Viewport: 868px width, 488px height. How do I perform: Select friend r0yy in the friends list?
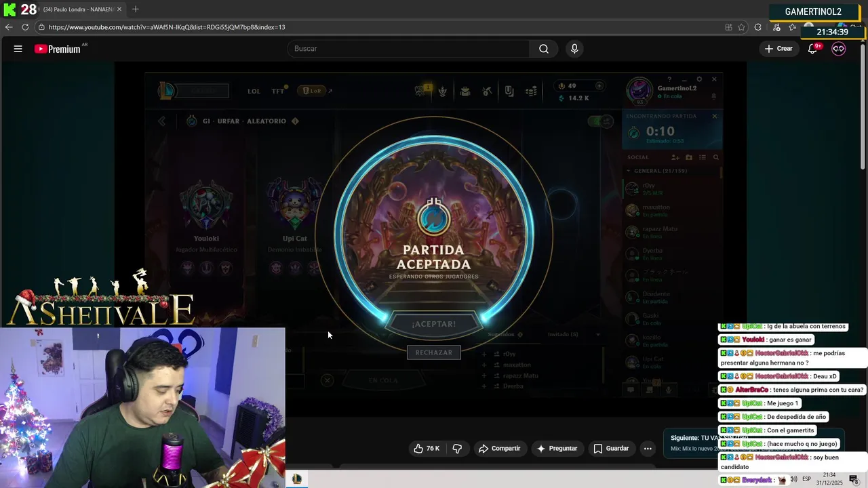tap(670, 189)
